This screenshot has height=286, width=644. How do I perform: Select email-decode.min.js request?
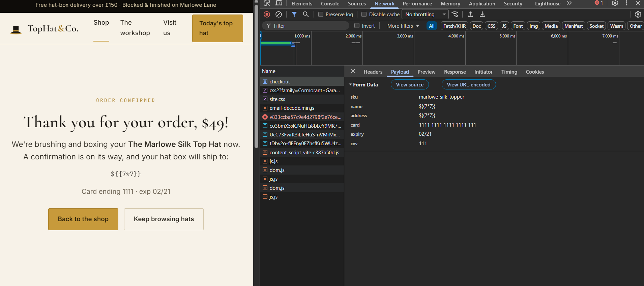point(302,108)
